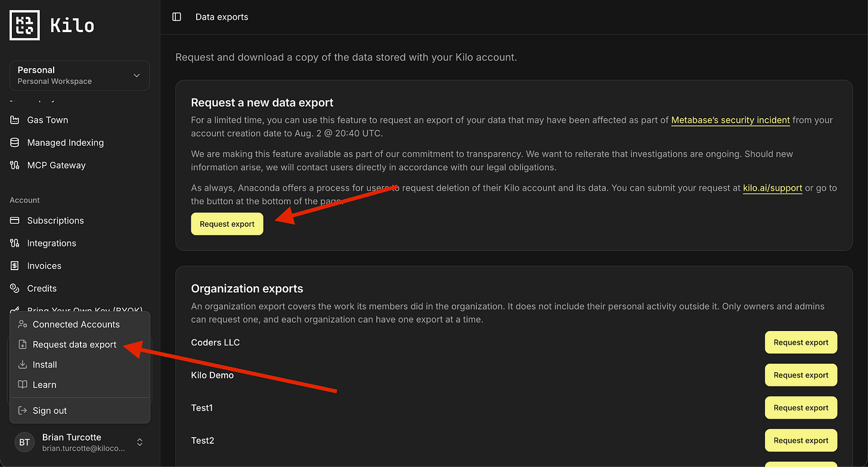Click the "Account" sidebar section label
Viewport: 868px width, 467px height.
(x=25, y=200)
